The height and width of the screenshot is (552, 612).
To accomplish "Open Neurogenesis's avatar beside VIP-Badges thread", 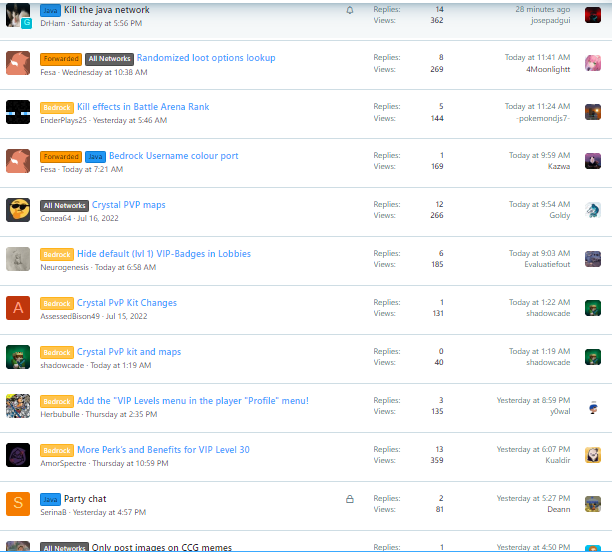I will tap(18, 259).
